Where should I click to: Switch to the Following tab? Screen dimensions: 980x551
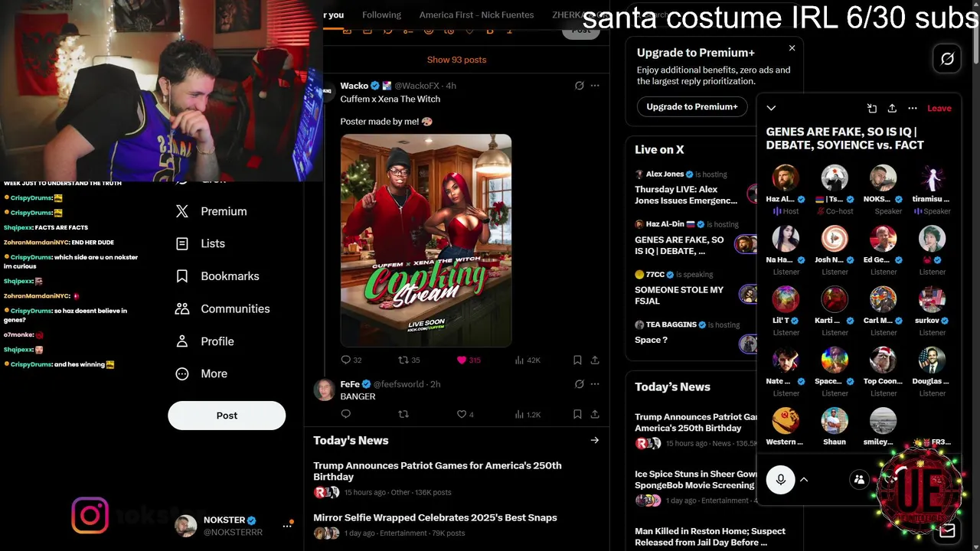pos(381,15)
